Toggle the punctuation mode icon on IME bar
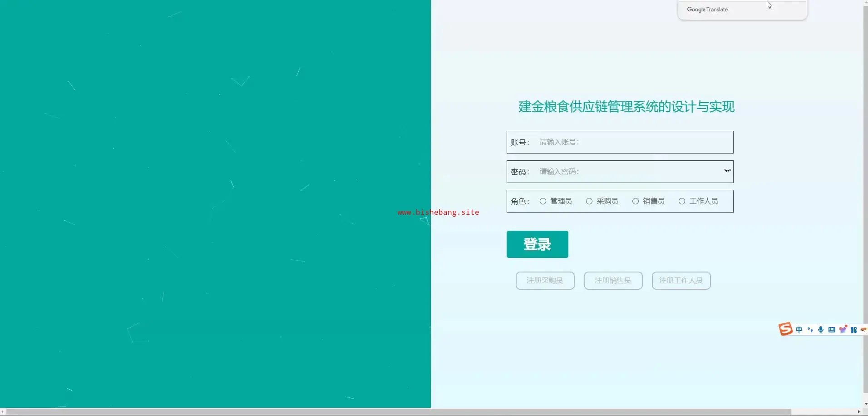 [x=810, y=330]
